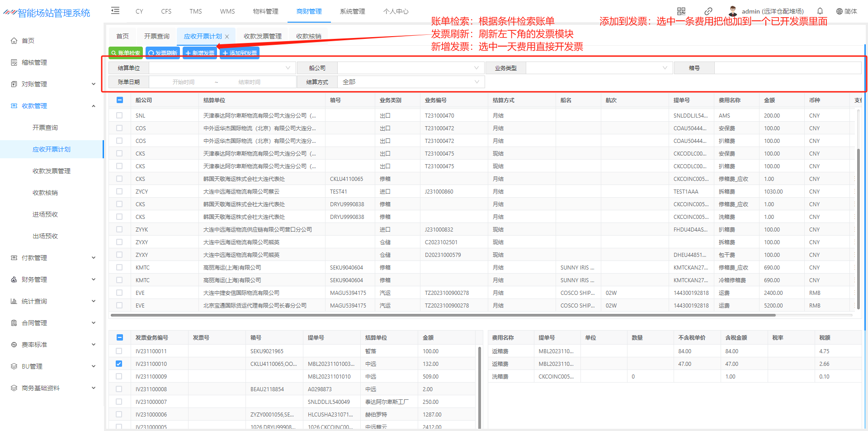
Task: Click the 新增发票 button
Action: [200, 53]
